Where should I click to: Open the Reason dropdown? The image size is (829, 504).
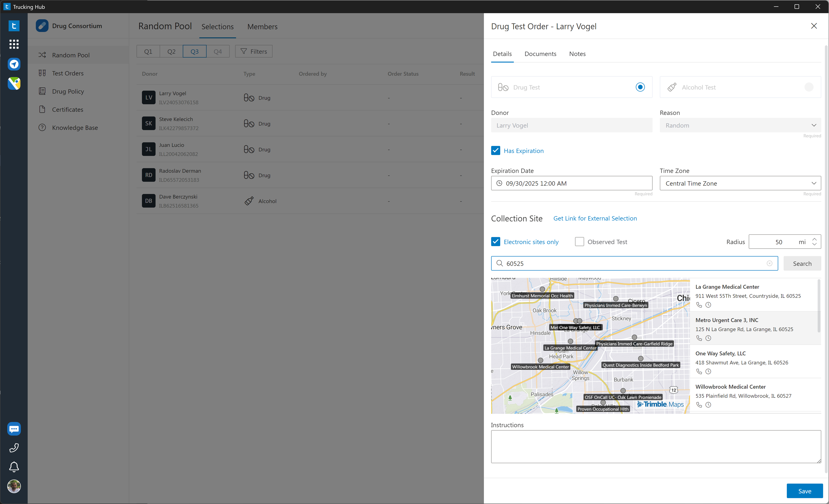point(740,125)
